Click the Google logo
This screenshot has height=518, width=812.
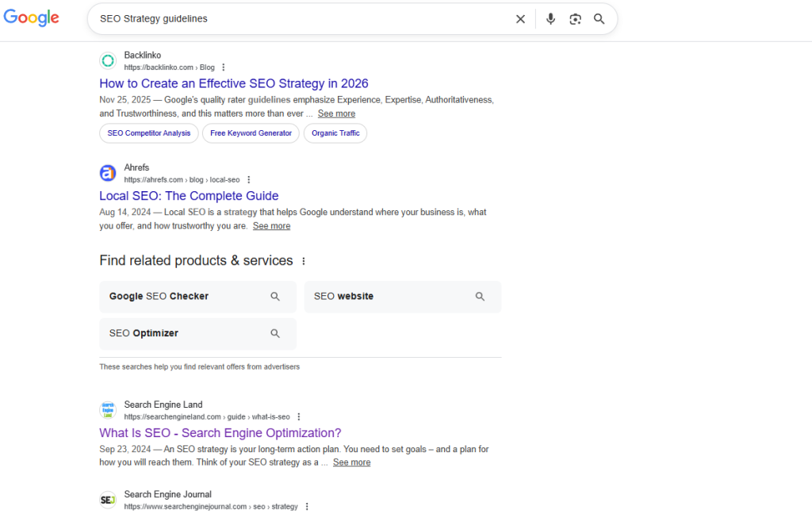point(32,17)
